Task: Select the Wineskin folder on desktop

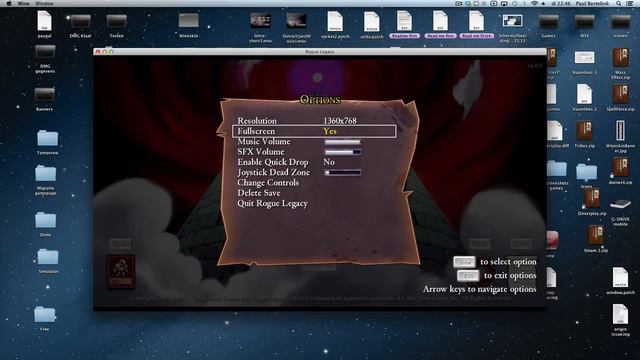Action: (188, 20)
